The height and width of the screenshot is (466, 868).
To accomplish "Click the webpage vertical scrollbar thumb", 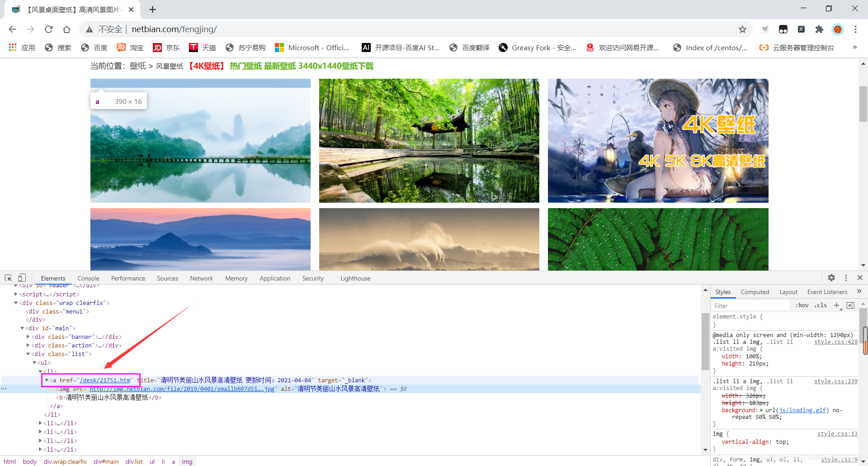I will click(863, 104).
